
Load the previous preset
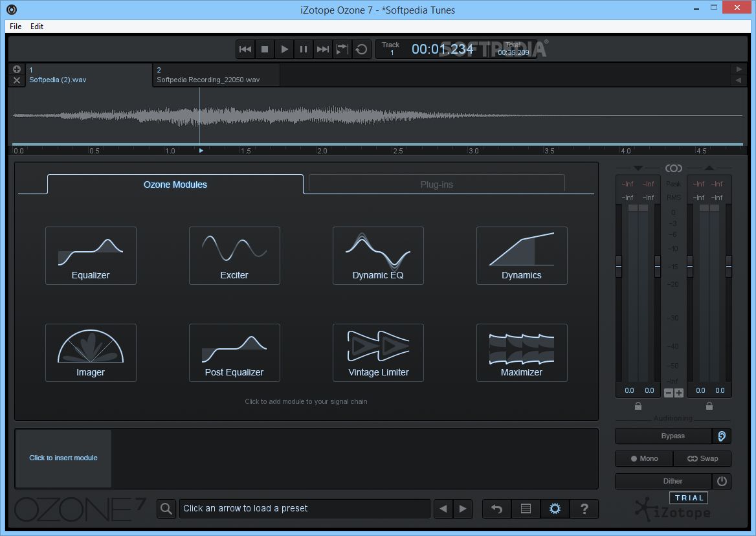click(443, 509)
